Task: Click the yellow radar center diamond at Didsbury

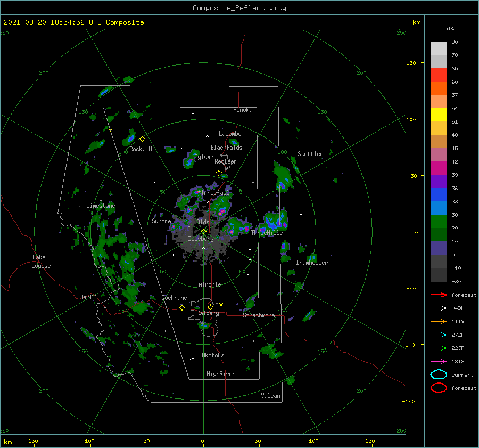Action: (x=203, y=232)
